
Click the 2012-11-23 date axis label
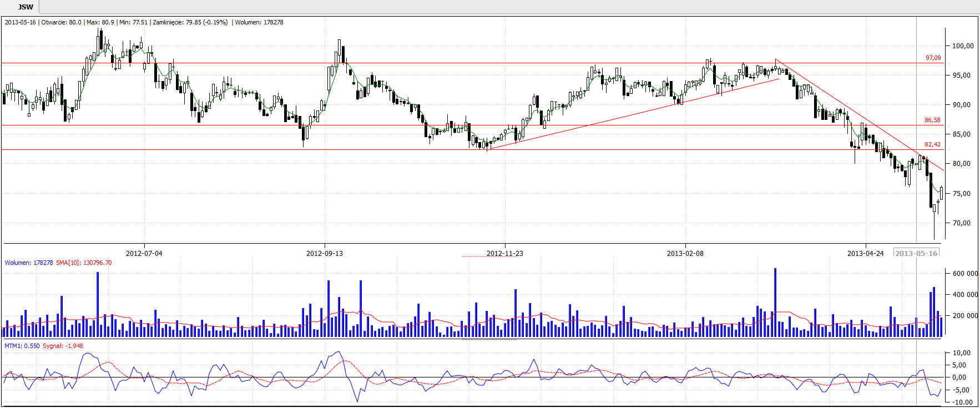pyautogui.click(x=505, y=253)
